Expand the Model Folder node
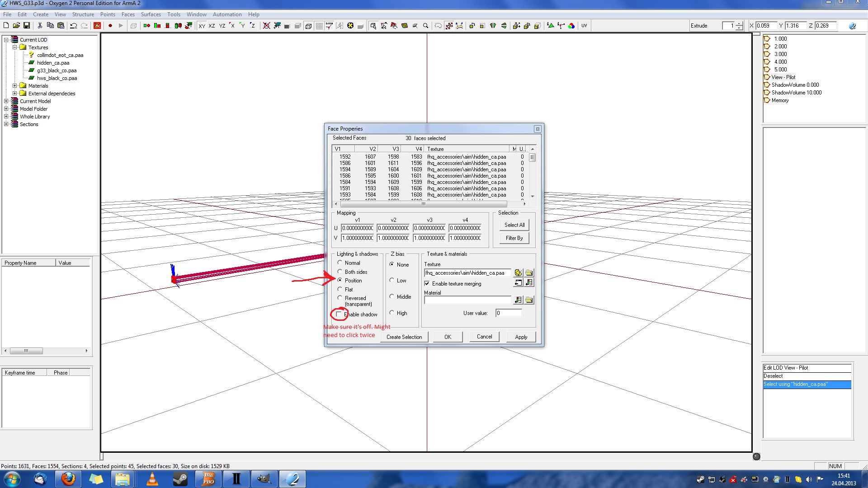 tap(6, 109)
